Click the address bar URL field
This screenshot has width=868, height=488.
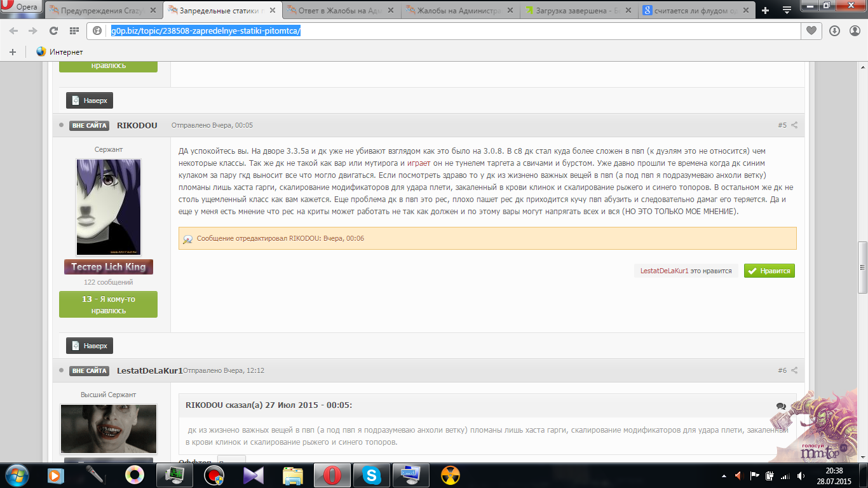click(445, 30)
